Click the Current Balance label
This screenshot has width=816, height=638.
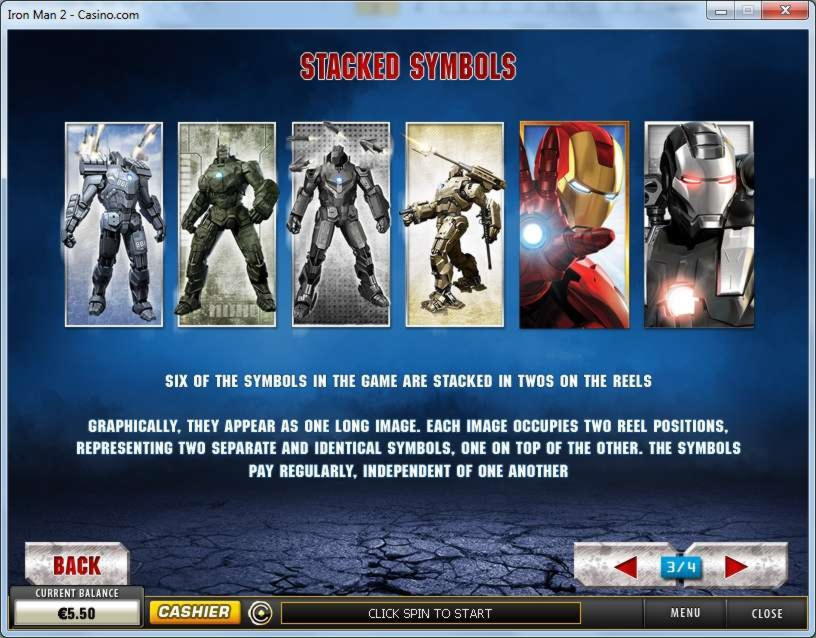point(77,593)
